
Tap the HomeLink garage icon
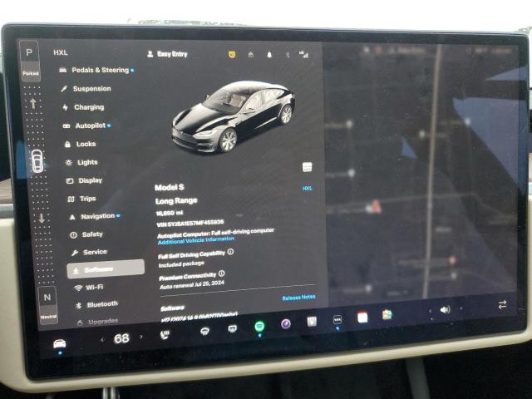251,55
